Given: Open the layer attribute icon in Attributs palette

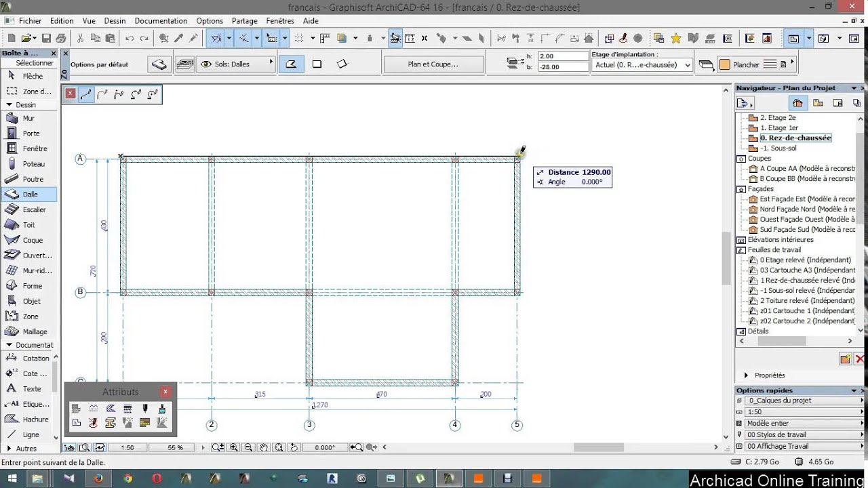Looking at the screenshot, I should pyautogui.click(x=76, y=409).
